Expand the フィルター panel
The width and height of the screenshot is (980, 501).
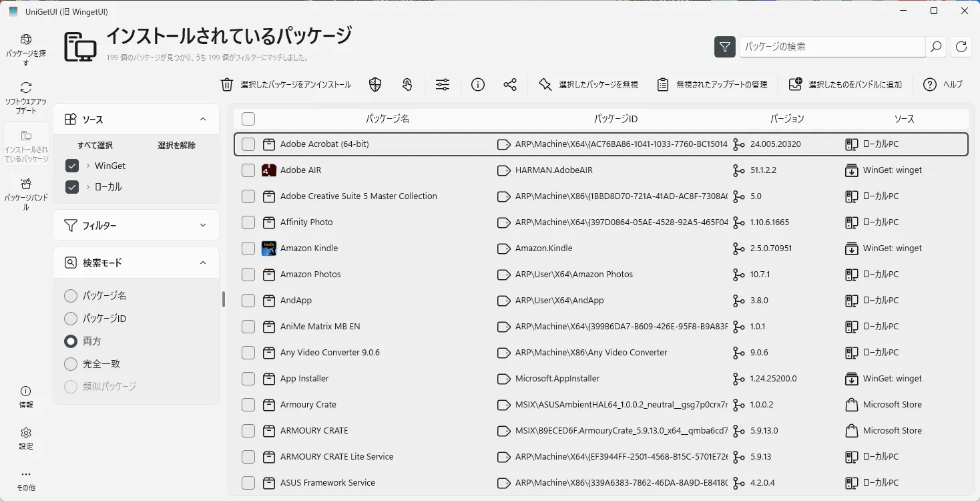pyautogui.click(x=203, y=226)
